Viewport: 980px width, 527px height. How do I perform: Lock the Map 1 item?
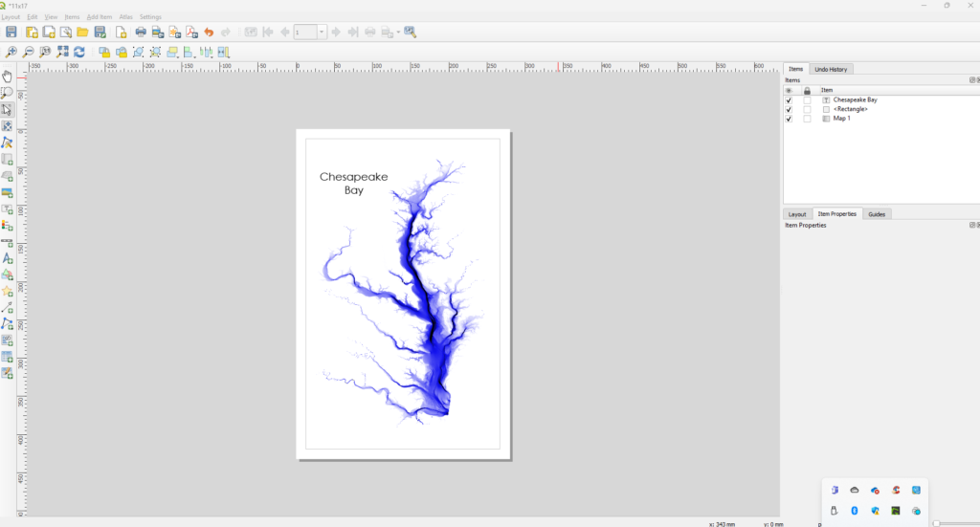point(807,119)
